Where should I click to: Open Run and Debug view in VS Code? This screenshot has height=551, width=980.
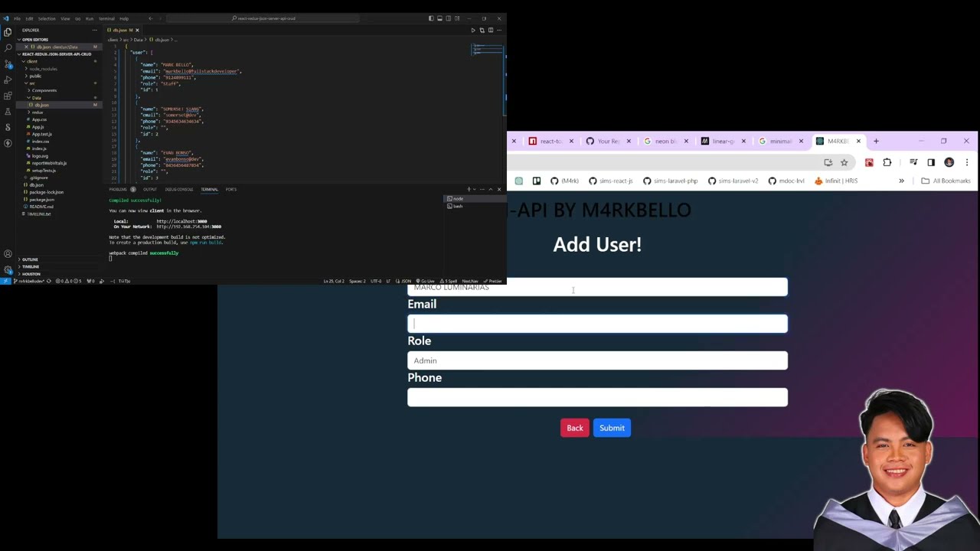pyautogui.click(x=8, y=80)
